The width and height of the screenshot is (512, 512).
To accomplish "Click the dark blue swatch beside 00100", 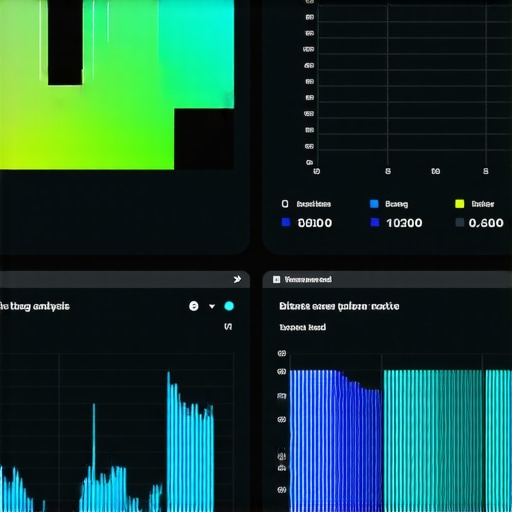I will pos(286,222).
